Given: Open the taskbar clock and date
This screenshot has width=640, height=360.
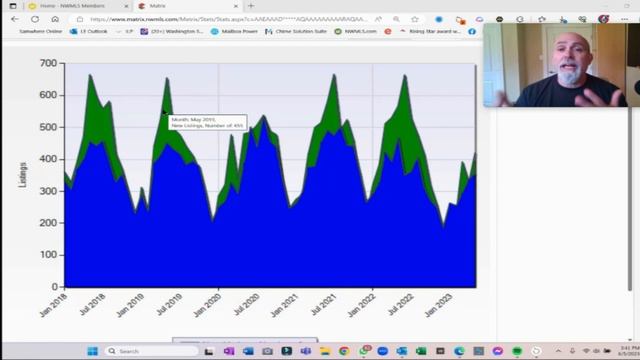Looking at the screenshot, I should (630, 351).
